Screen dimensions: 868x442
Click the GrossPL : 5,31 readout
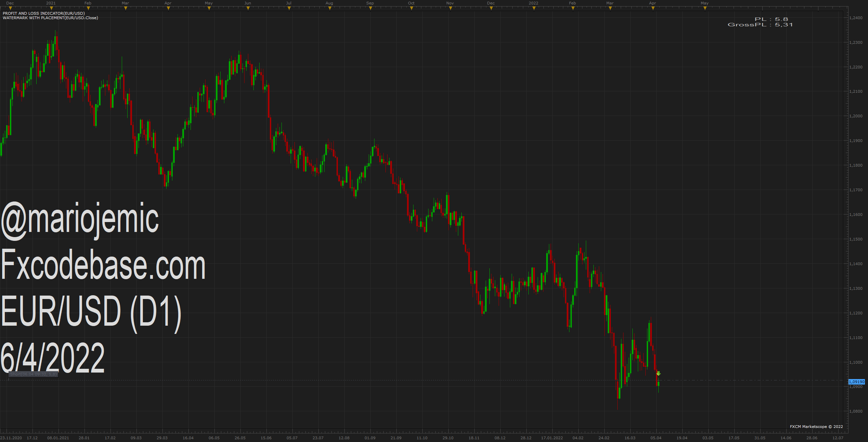tap(760, 25)
